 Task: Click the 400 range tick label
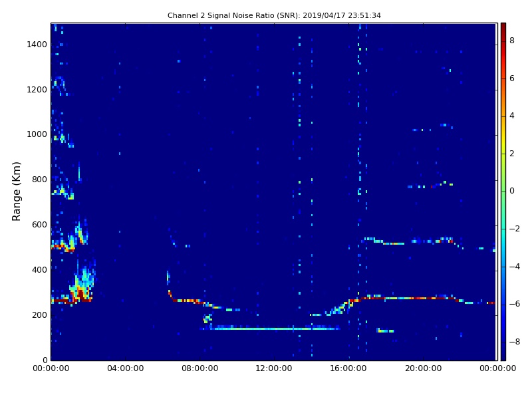coord(39,270)
